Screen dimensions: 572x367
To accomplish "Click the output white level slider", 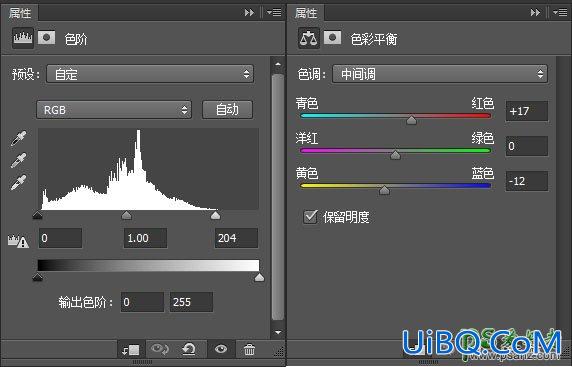I will 259,277.
